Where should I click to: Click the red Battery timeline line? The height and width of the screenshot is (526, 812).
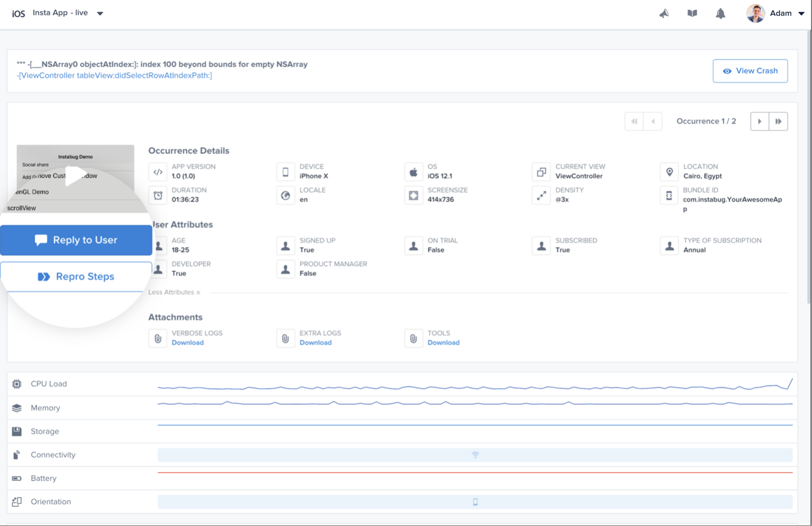(x=475, y=472)
